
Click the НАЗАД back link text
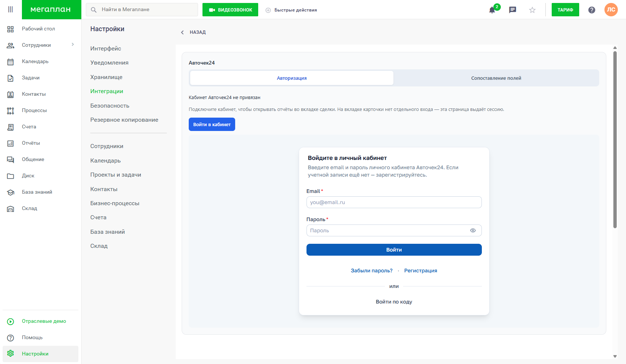pos(198,32)
